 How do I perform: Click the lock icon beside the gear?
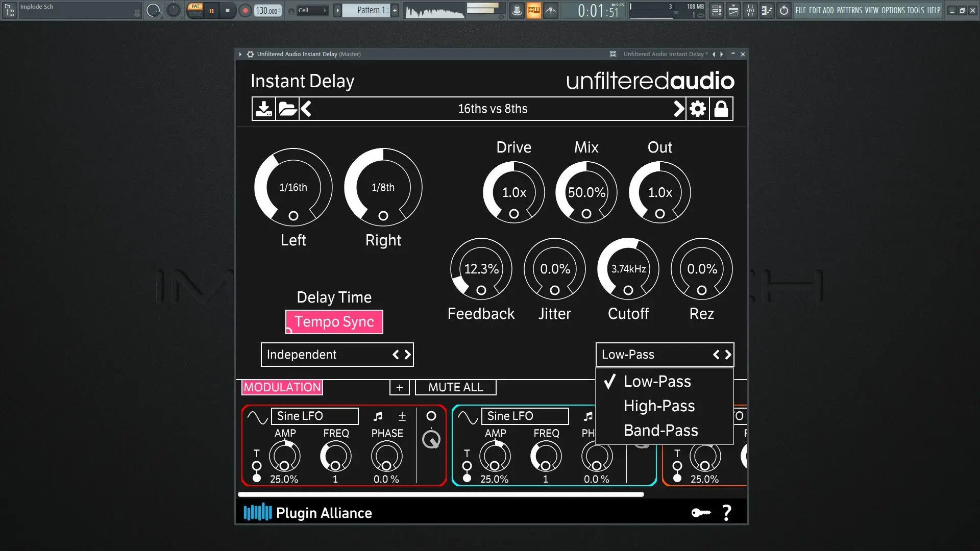click(721, 108)
